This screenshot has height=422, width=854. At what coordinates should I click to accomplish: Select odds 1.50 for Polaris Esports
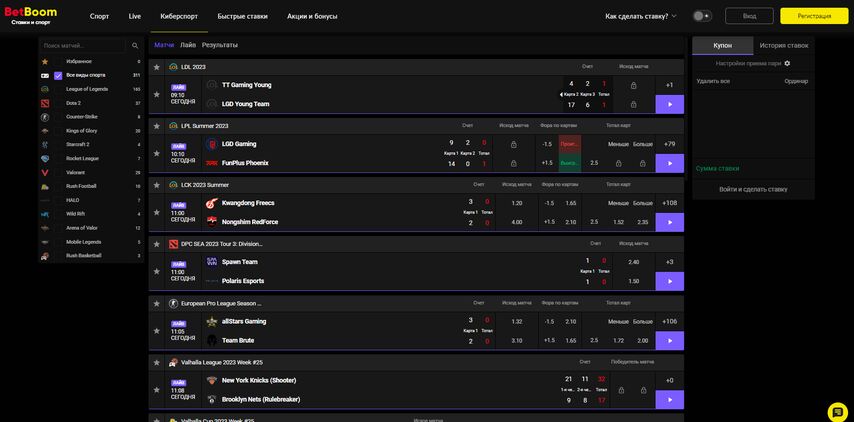[633, 281]
